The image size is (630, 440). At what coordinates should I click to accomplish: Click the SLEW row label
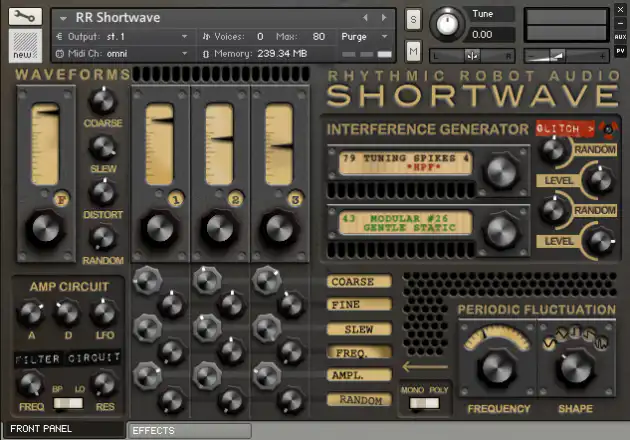[x=359, y=329]
